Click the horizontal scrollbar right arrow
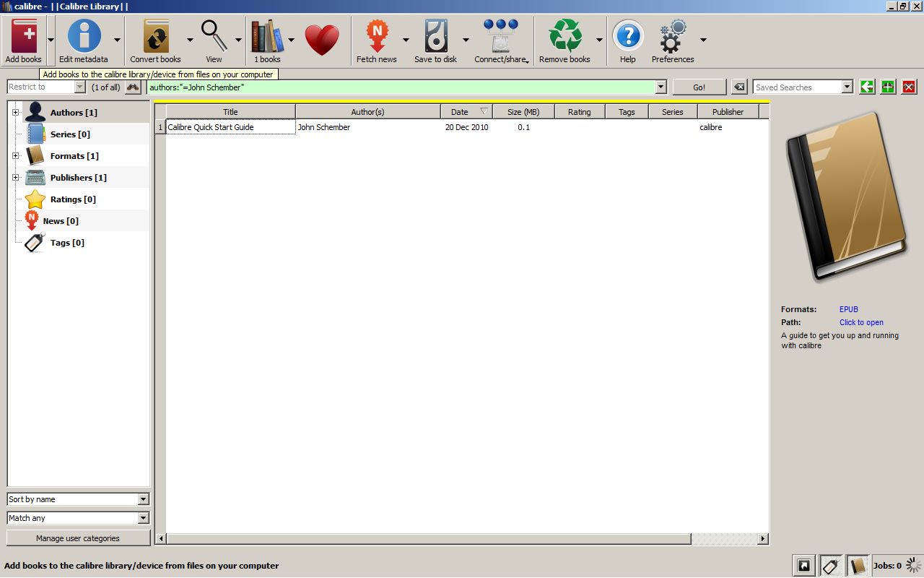Viewport: 924px width, 578px height. pos(763,539)
